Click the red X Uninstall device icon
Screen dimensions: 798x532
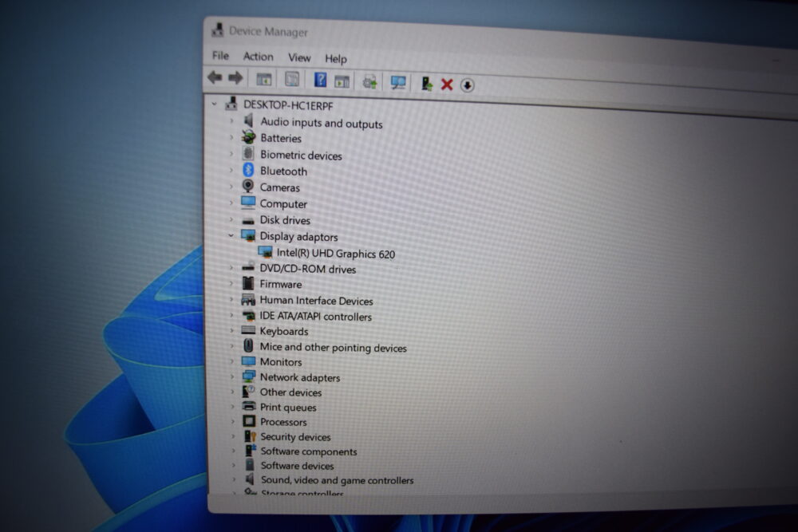(x=447, y=84)
